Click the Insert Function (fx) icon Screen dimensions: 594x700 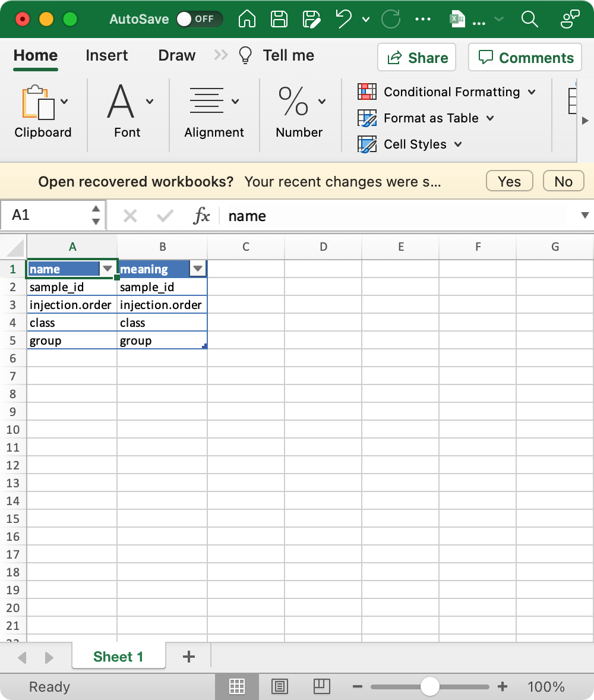click(x=202, y=216)
